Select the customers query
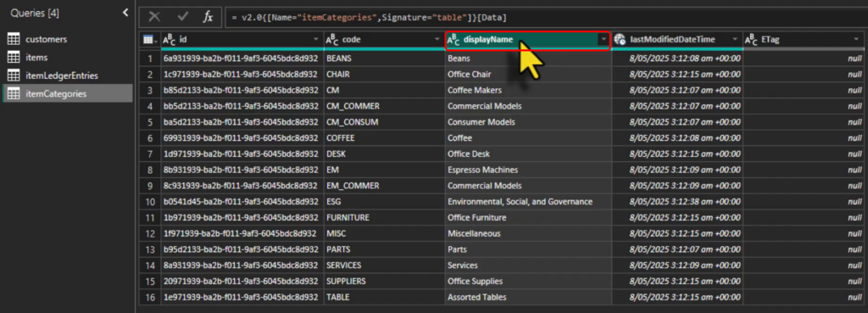Image resolution: width=868 pixels, height=313 pixels. (x=67, y=39)
